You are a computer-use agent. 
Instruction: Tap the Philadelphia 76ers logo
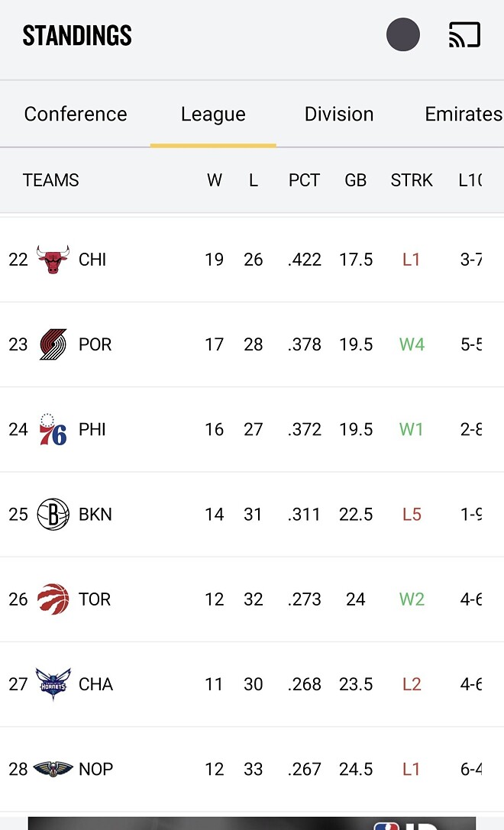coord(53,429)
